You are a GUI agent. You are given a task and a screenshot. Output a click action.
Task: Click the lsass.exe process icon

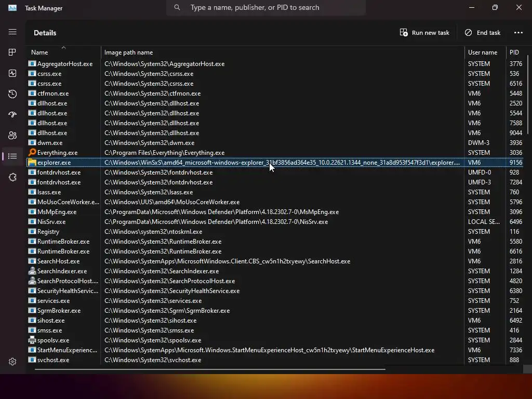pyautogui.click(x=32, y=192)
